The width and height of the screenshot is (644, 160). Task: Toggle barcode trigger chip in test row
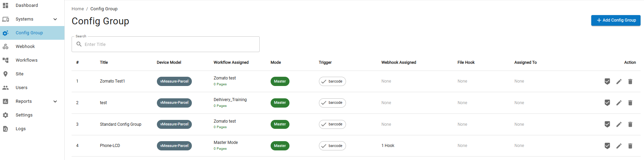332,103
